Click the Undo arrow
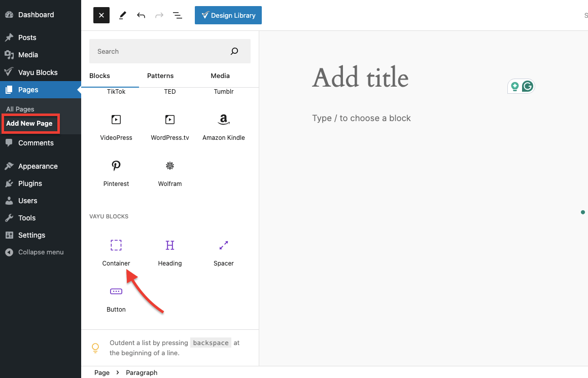 [x=141, y=15]
